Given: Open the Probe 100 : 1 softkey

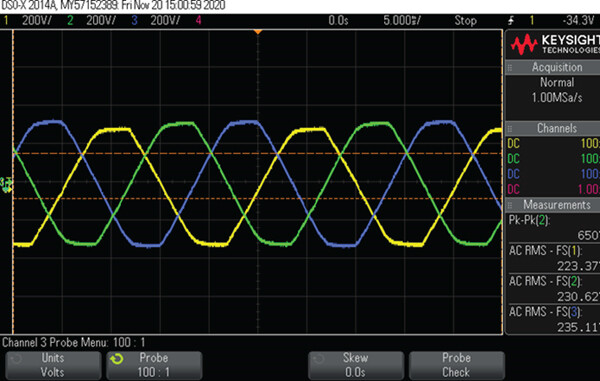Looking at the screenshot, I should [x=154, y=365].
